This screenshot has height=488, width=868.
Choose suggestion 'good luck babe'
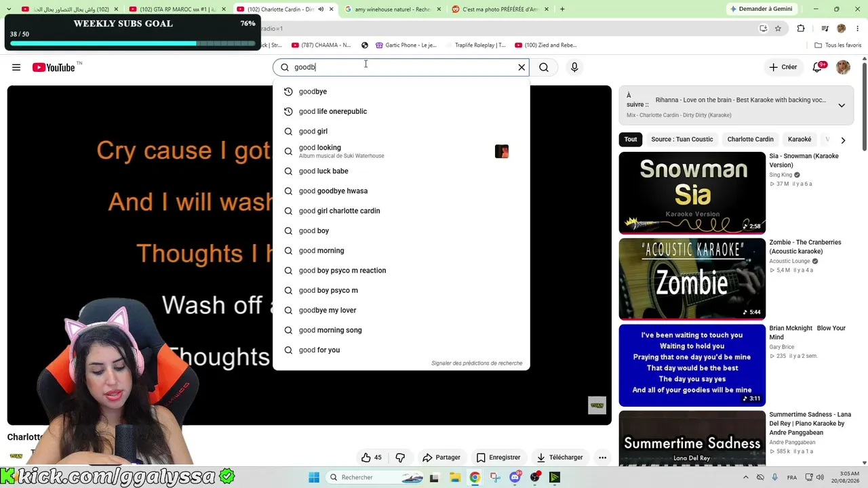401,171
